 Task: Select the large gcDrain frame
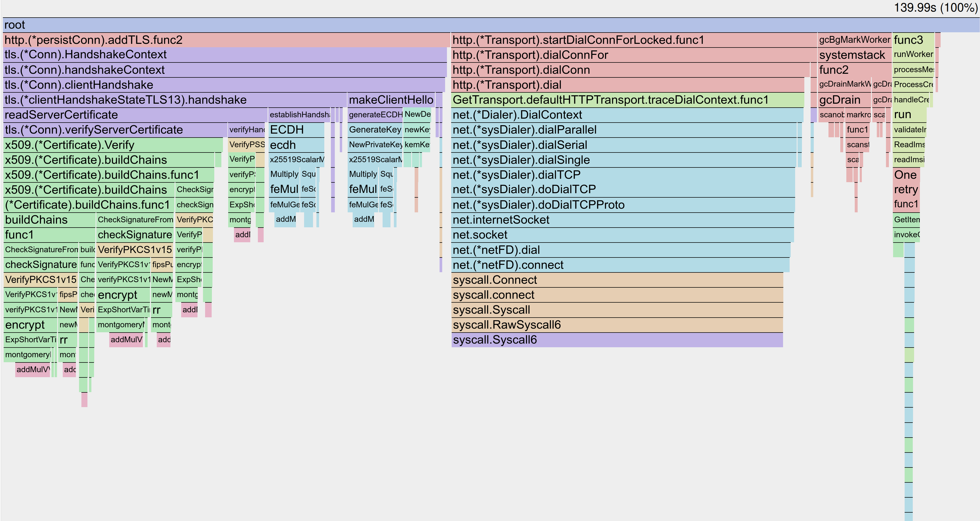(845, 100)
